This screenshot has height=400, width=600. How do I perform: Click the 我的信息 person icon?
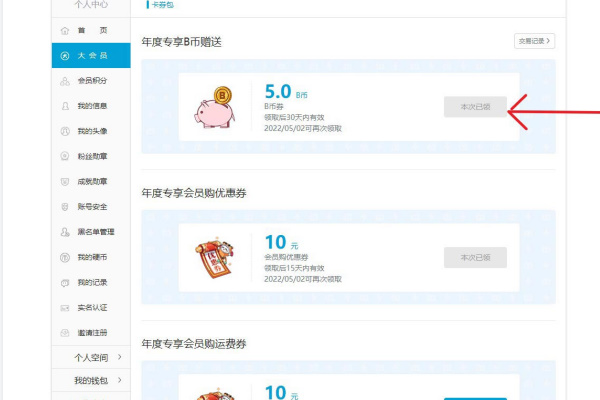[65, 106]
